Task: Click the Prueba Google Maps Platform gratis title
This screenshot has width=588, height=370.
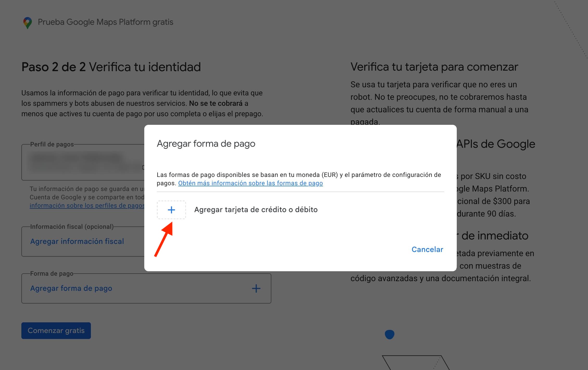Action: click(x=105, y=22)
